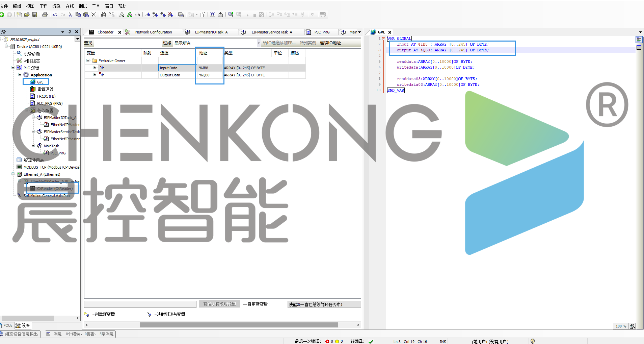Image resolution: width=644 pixels, height=344 pixels.
Task: Expand the Input Data row
Action: 95,68
